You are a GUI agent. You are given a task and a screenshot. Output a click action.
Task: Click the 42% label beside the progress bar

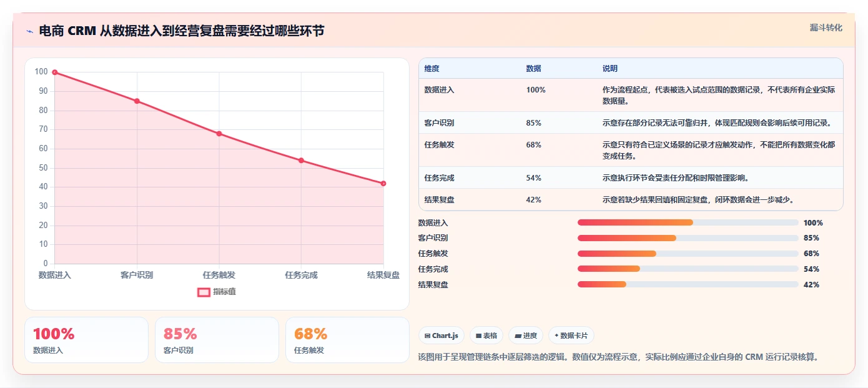tap(811, 285)
